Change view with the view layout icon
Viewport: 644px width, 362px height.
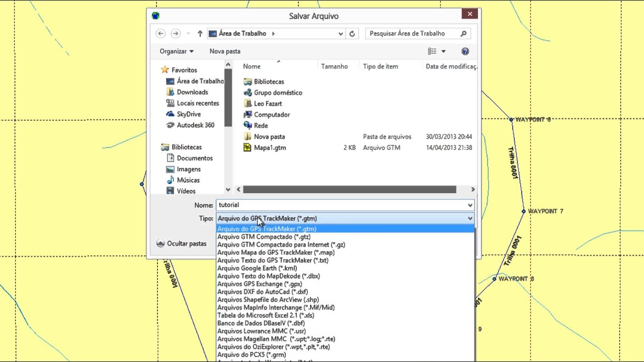point(432,51)
